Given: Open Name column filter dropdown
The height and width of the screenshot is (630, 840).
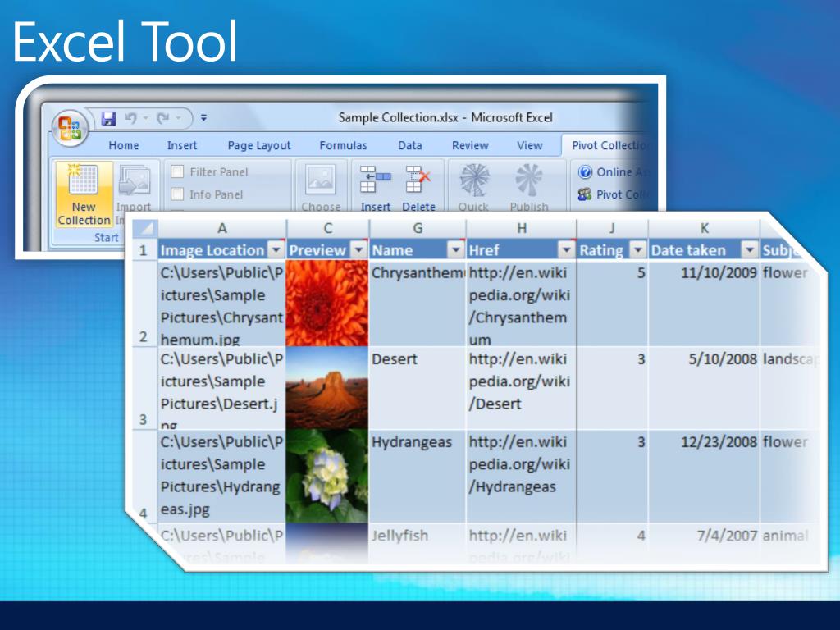Looking at the screenshot, I should point(455,249).
